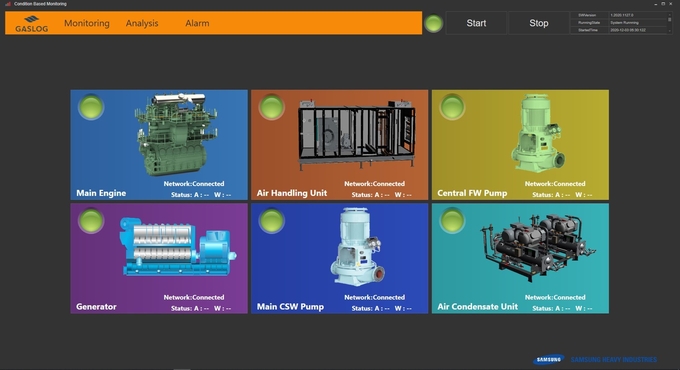
Task: Open the Main CSW Pump model image
Action: [x=358, y=246]
